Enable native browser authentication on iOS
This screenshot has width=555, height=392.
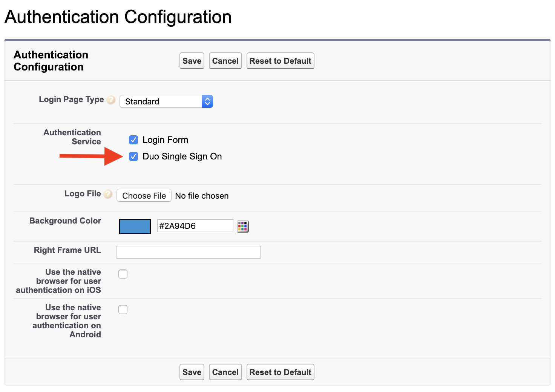(x=123, y=274)
